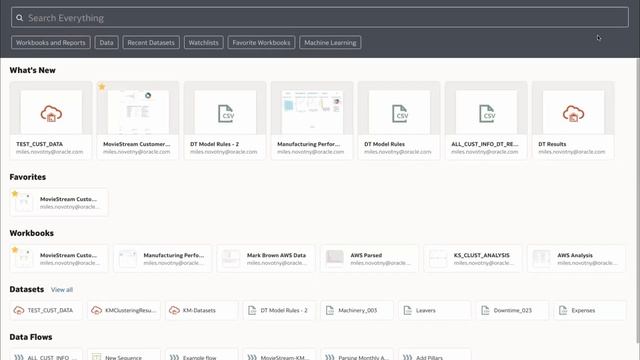This screenshot has height=360, width=640.
Task: Open DT Results cloud dataset card
Action: [x=573, y=120]
